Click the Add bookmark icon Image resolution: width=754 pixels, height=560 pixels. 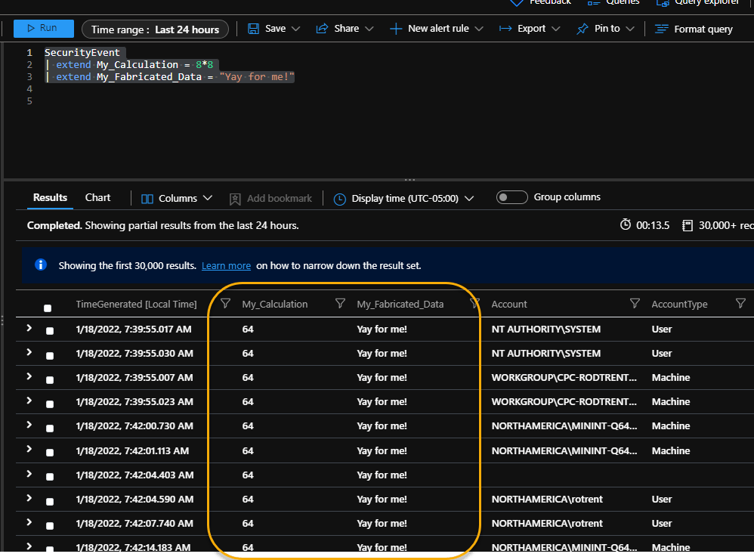point(235,198)
